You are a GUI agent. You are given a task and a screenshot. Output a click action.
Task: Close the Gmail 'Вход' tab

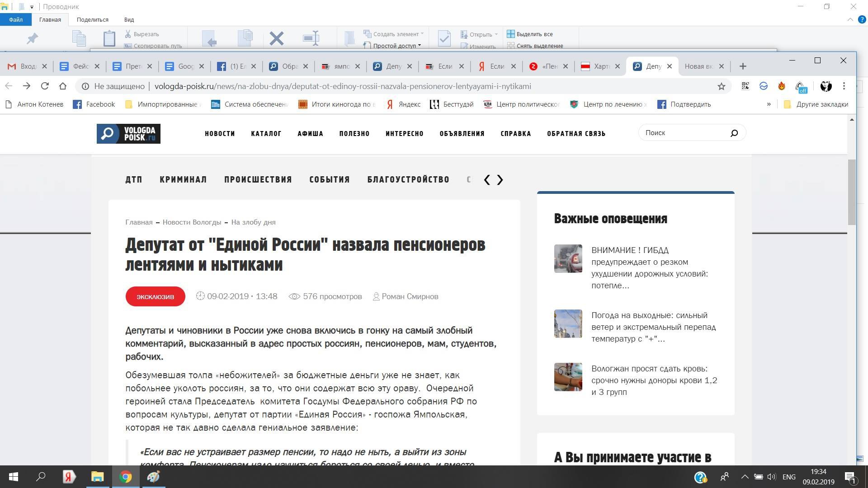point(44,66)
